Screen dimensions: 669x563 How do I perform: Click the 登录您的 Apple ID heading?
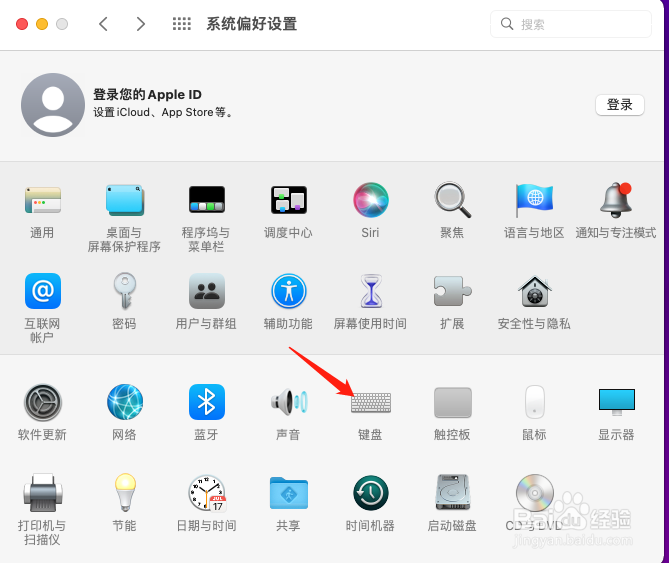click(147, 94)
